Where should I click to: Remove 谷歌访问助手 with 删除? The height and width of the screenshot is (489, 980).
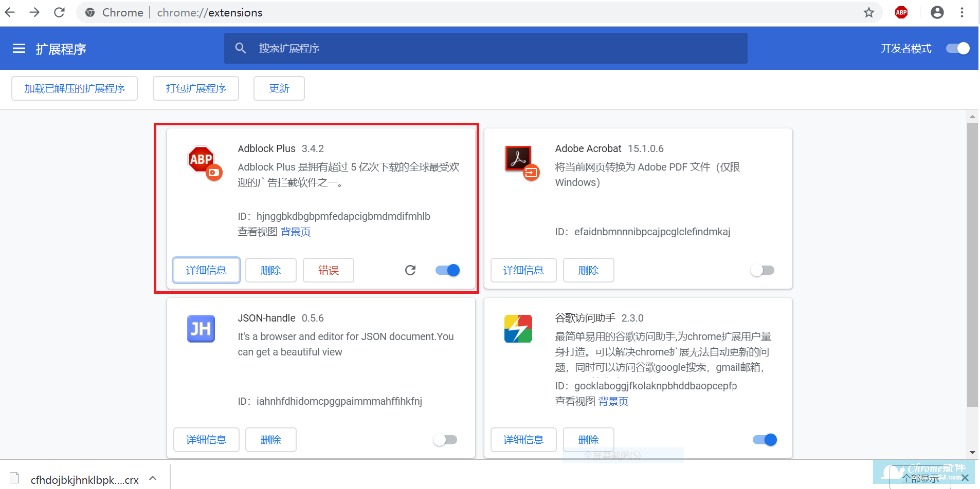coord(589,440)
